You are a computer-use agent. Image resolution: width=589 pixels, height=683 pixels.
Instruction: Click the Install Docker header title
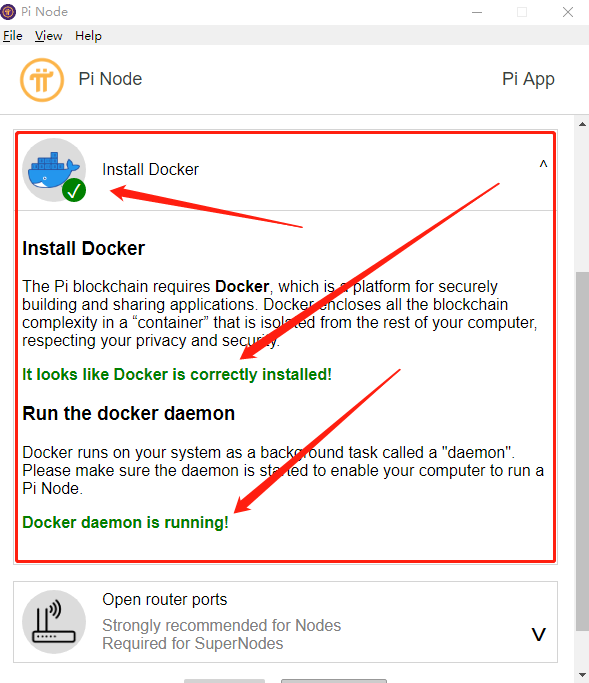tap(150, 169)
